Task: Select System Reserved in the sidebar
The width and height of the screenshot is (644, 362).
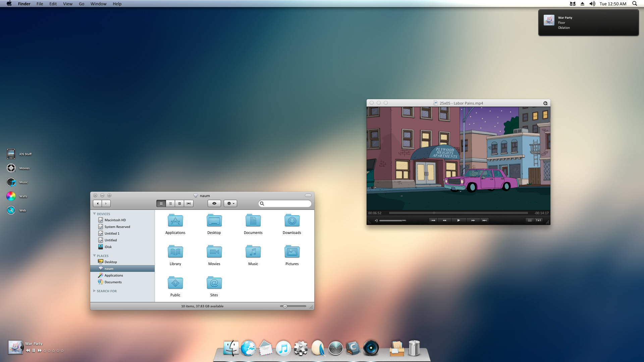Action: pyautogui.click(x=122, y=227)
